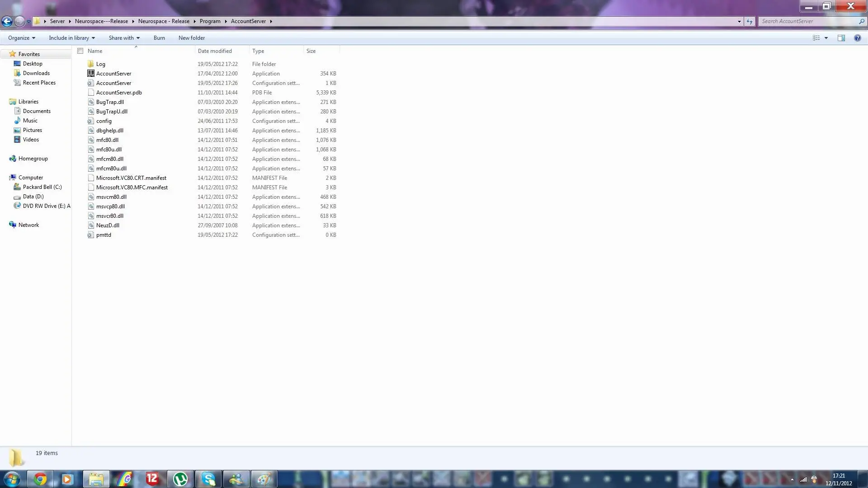
Task: Click the Search AccountServer field
Action: click(809, 21)
